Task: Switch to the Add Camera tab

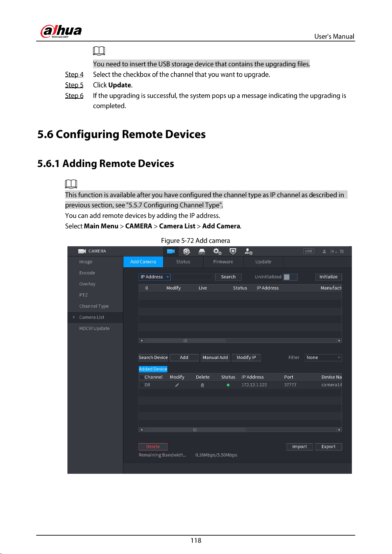Action: tap(143, 262)
